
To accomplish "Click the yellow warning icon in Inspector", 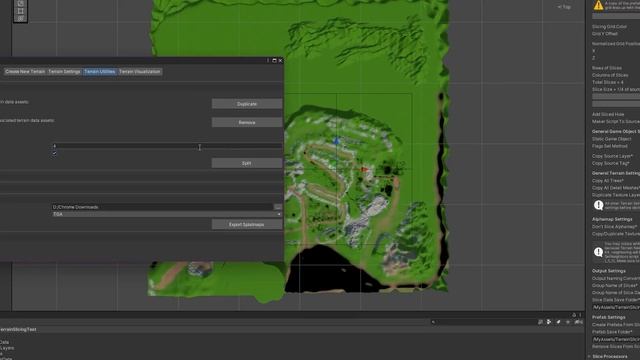I will point(598,5).
